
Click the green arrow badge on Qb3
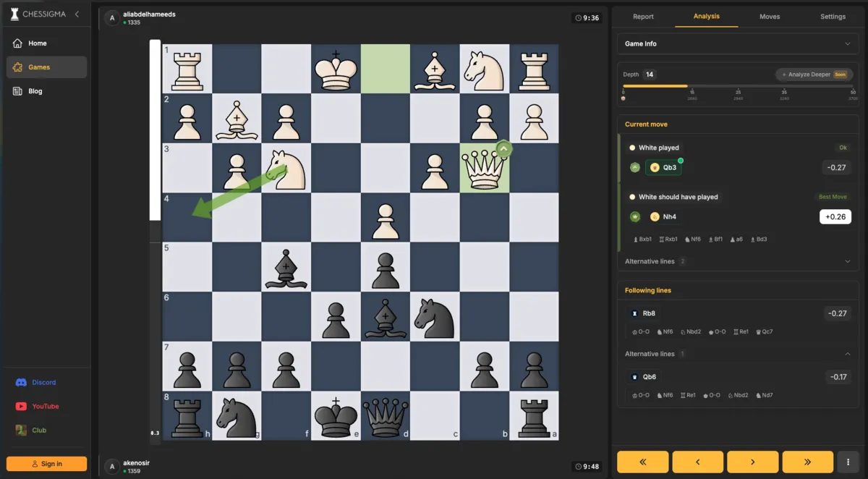tap(634, 167)
